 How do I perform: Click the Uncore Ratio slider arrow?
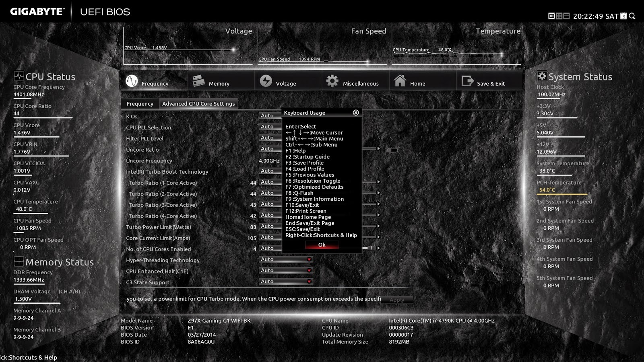coord(378,149)
